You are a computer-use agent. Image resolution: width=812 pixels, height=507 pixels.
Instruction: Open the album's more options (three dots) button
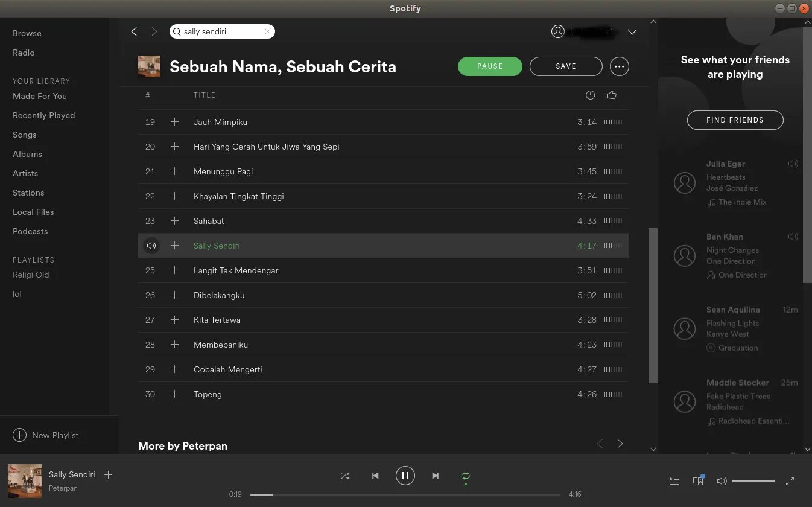(620, 66)
